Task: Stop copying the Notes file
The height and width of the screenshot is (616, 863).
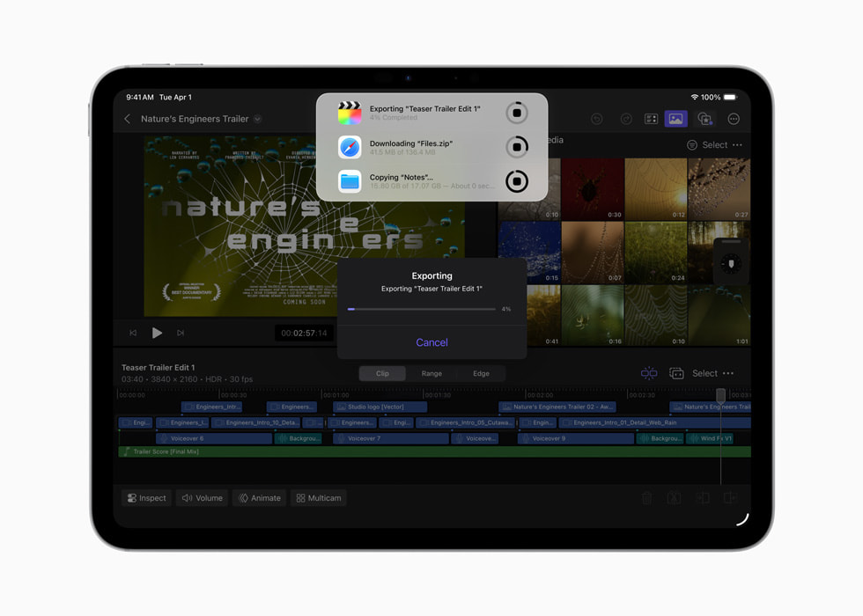Action: pos(517,181)
